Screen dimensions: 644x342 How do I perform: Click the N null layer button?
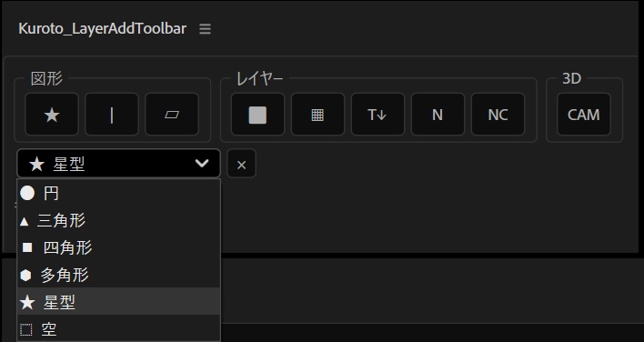438,115
